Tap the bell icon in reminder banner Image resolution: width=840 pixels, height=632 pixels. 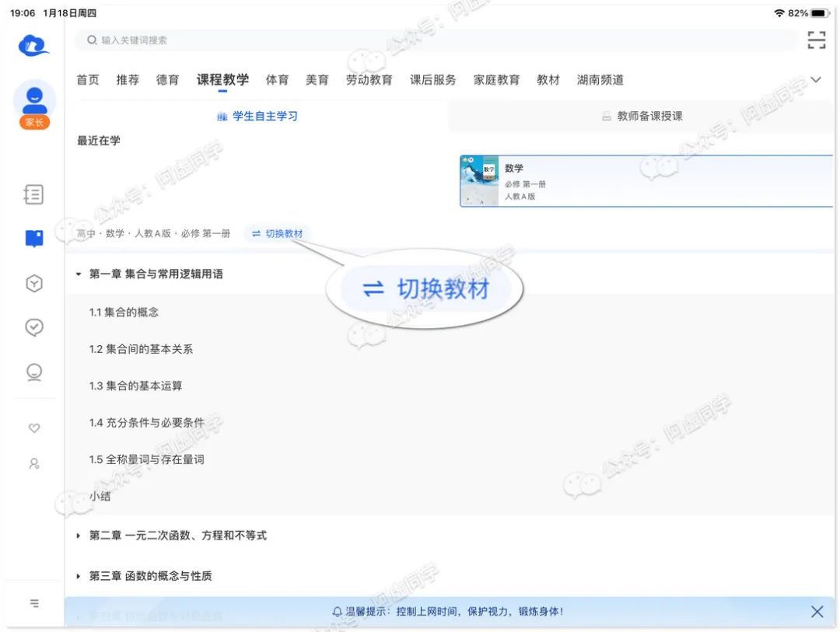coord(337,612)
